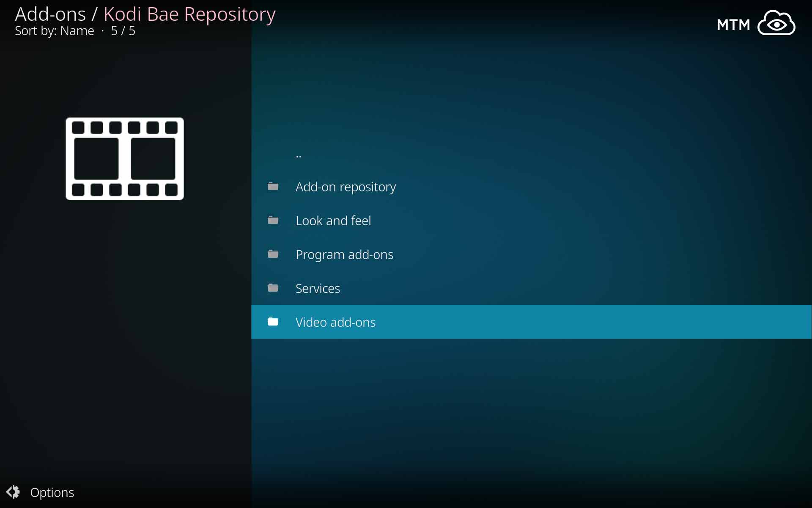
Task: Click the '5 / 5' item counter
Action: tap(123, 31)
